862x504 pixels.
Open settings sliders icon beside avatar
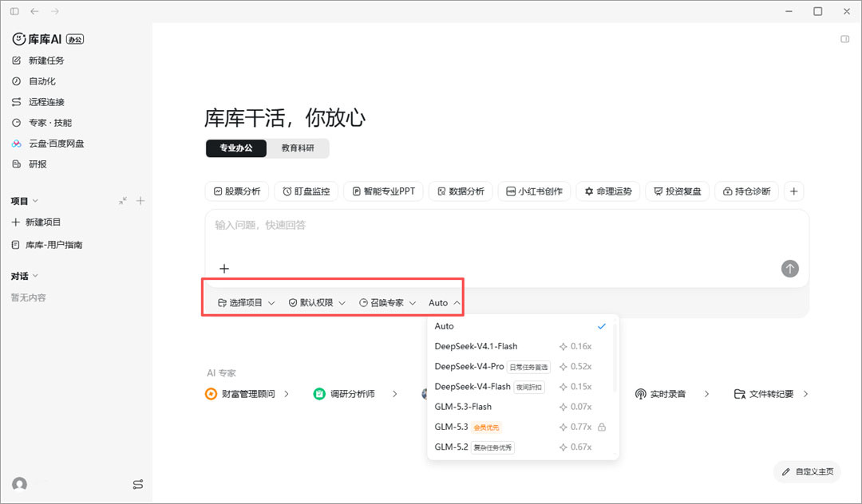[138, 484]
